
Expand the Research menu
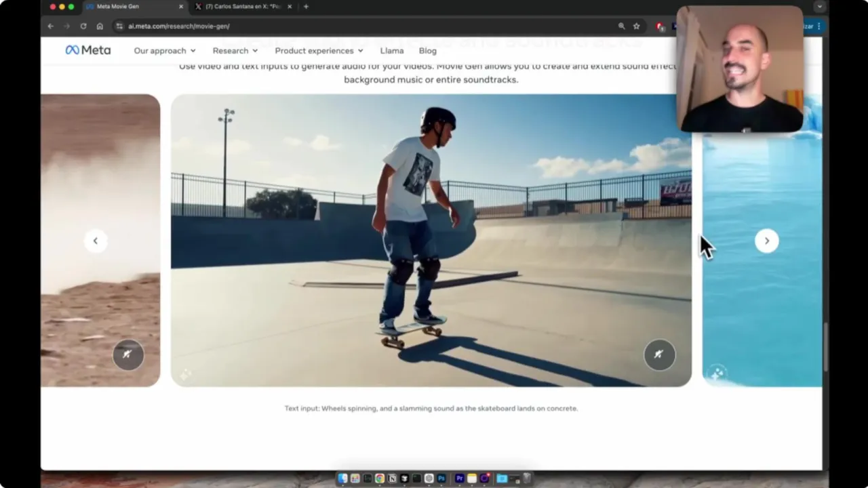[x=235, y=51]
